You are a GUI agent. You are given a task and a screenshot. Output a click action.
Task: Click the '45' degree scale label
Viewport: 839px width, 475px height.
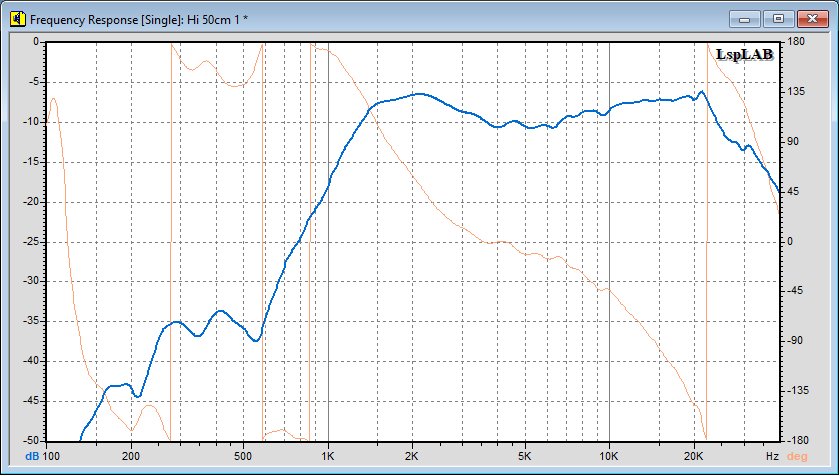[x=795, y=191]
